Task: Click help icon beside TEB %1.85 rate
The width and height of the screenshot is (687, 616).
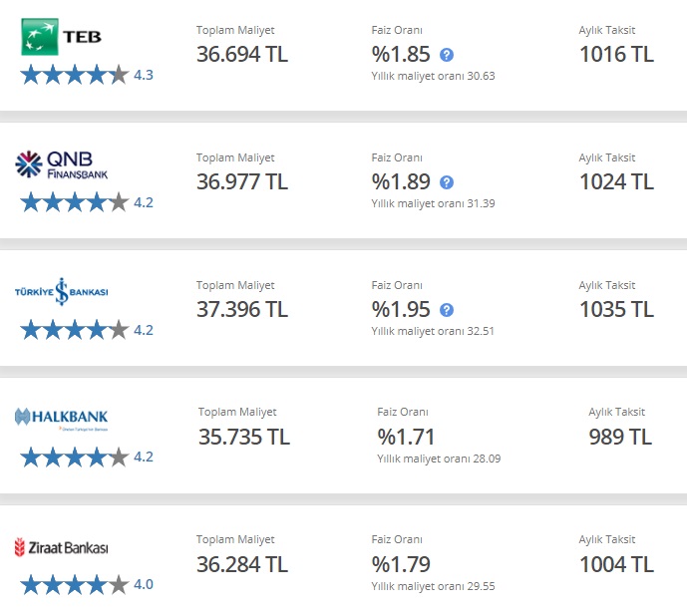Action: [x=447, y=55]
